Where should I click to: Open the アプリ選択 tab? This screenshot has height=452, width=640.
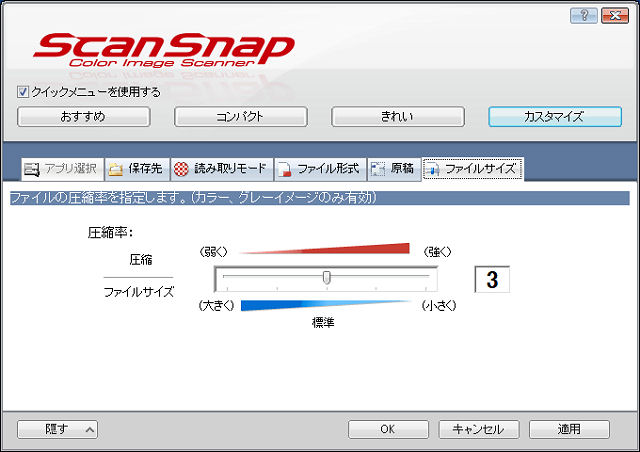point(62,169)
